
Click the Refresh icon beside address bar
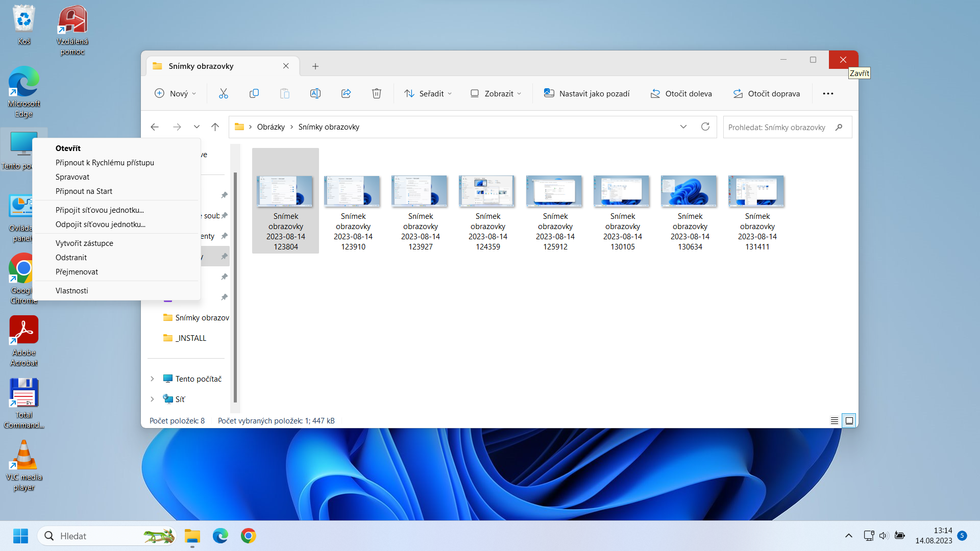click(705, 127)
